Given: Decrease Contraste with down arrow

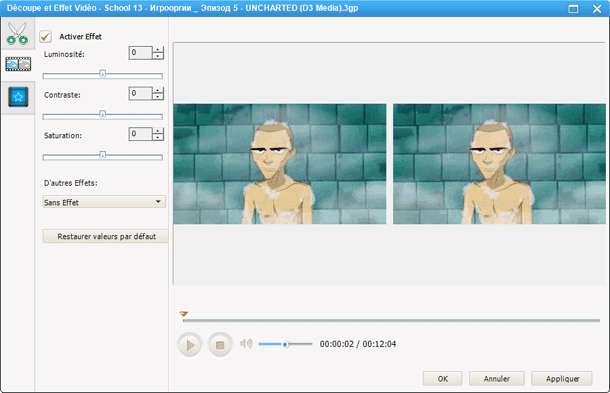Looking at the screenshot, I should click(158, 96).
